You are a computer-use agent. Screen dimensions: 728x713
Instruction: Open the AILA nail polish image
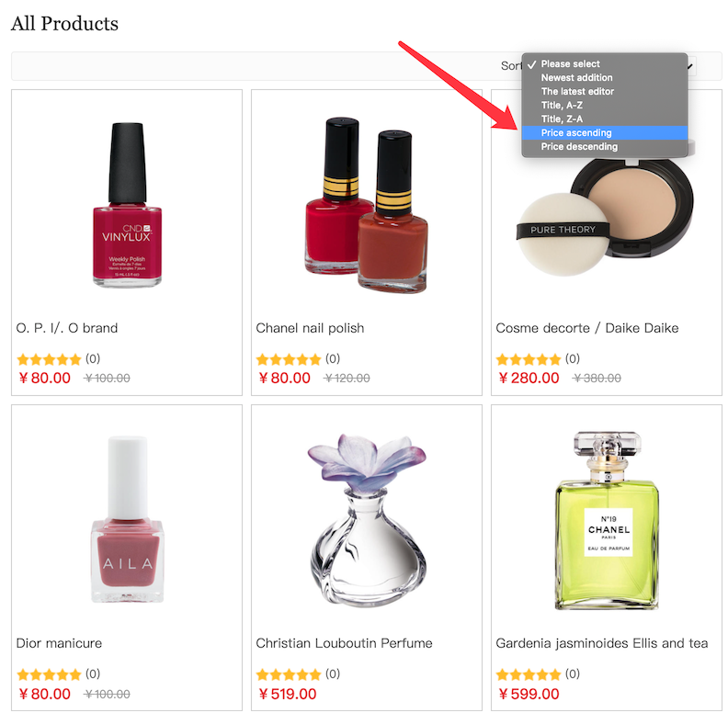tap(127, 519)
